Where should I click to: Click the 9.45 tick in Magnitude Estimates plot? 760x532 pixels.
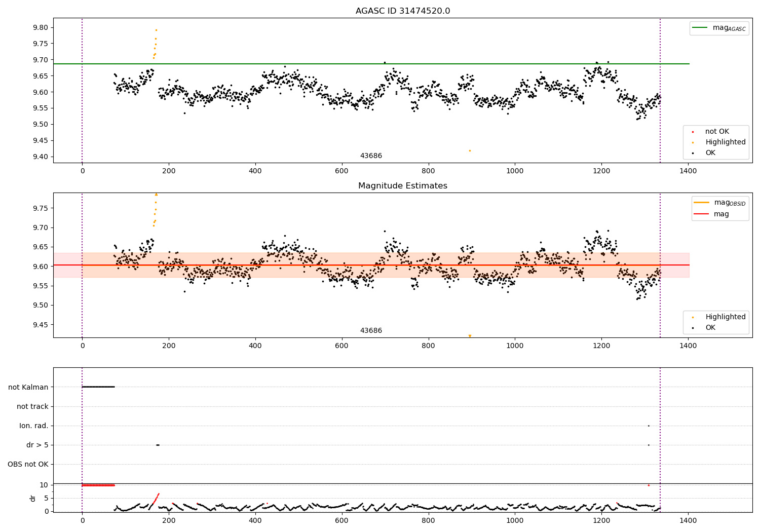[x=41, y=325]
